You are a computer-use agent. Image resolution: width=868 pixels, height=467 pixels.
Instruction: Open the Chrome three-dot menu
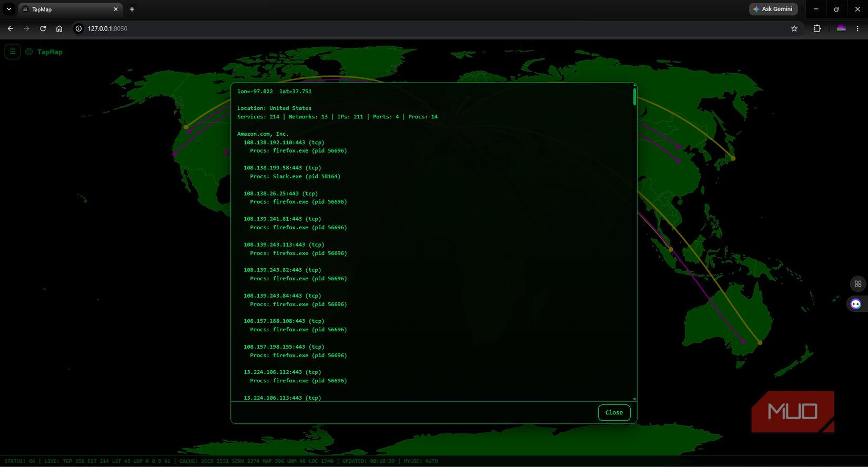pos(857,28)
